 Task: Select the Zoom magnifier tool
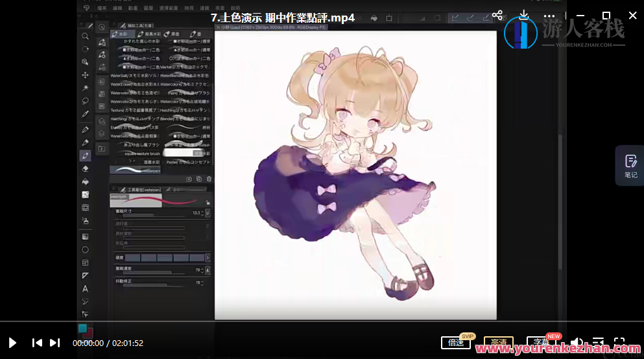coord(85,36)
